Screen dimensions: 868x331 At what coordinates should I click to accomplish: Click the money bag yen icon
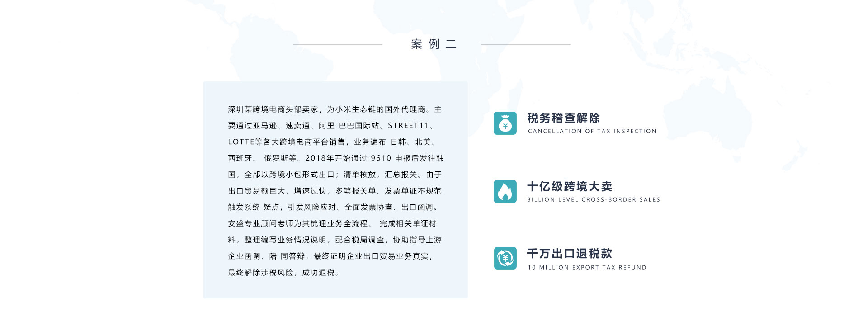505,123
